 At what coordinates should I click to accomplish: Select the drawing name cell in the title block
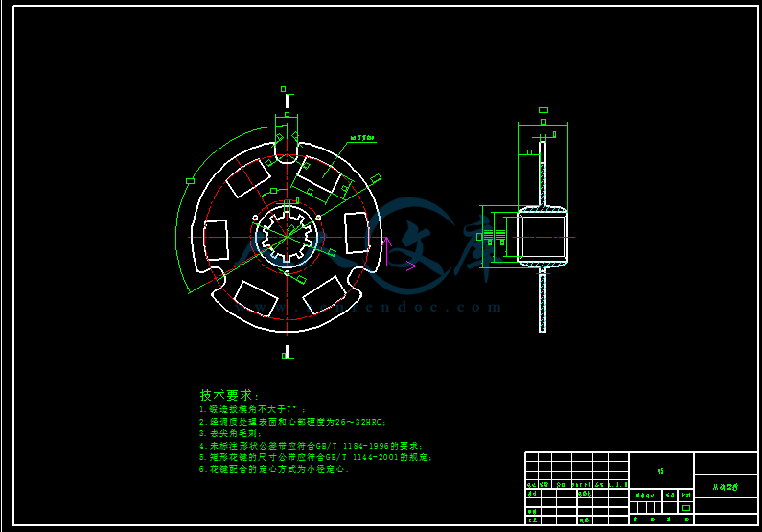point(725,487)
